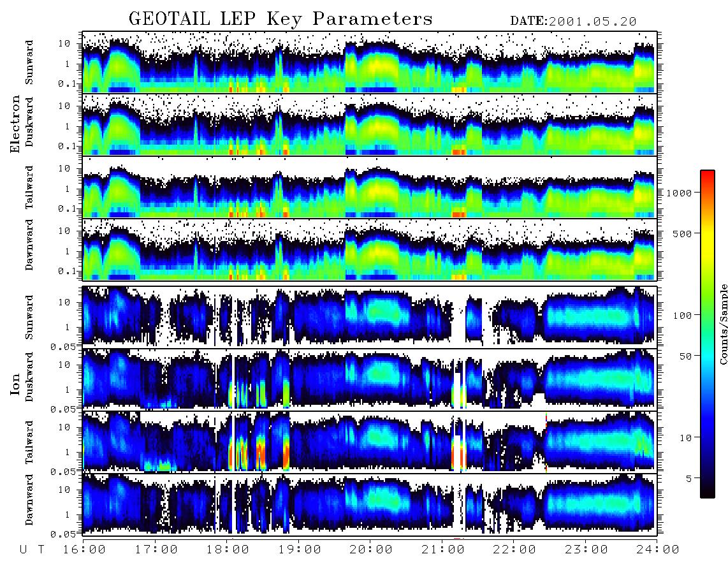Click the Electron group axis label
Image resolution: width=728 pixels, height=561 pixels.
tap(15, 124)
